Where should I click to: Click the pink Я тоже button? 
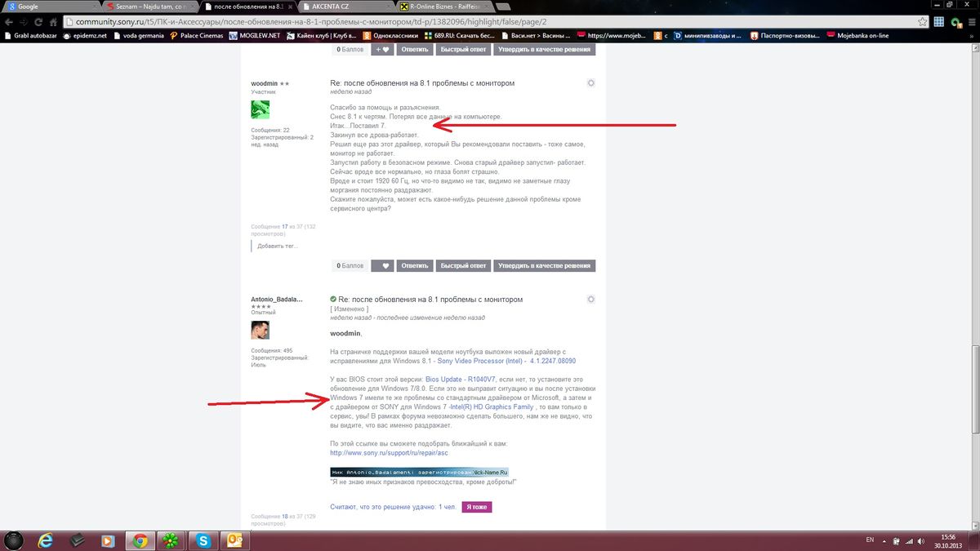476,507
